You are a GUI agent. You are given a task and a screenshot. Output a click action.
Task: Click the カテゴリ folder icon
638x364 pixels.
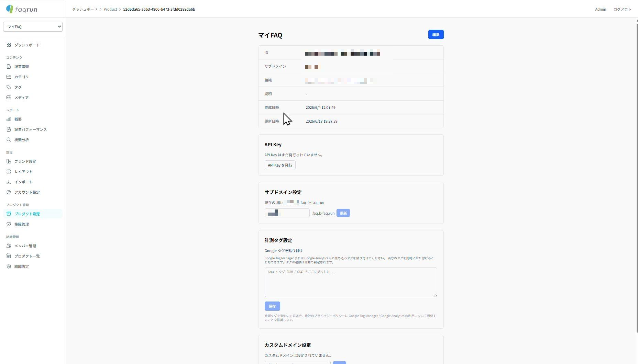click(9, 77)
